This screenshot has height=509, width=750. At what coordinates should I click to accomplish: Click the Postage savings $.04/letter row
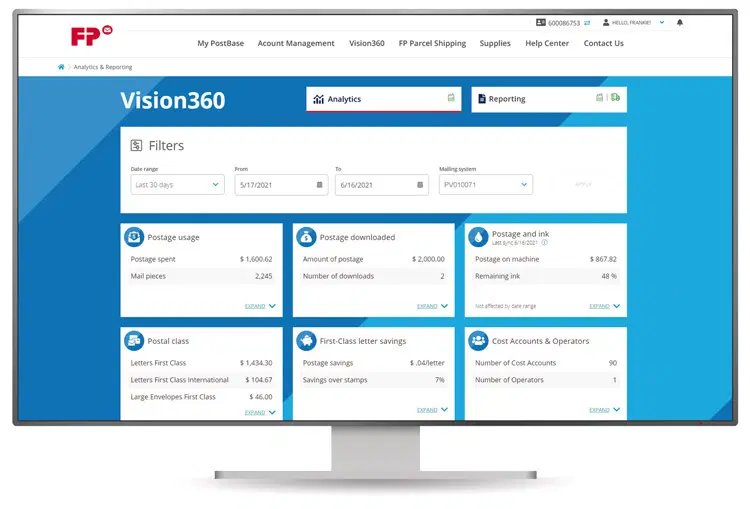(374, 363)
